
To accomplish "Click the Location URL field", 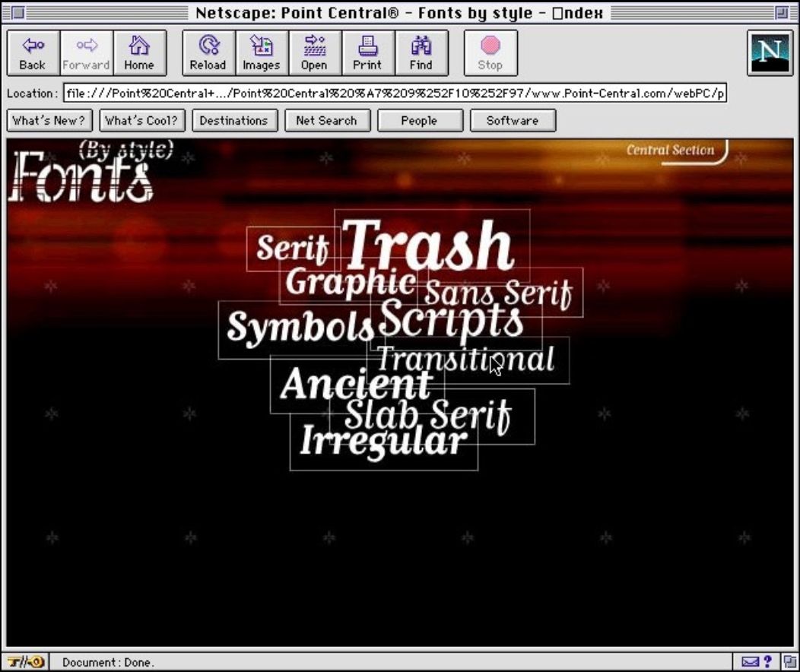I will coord(395,94).
